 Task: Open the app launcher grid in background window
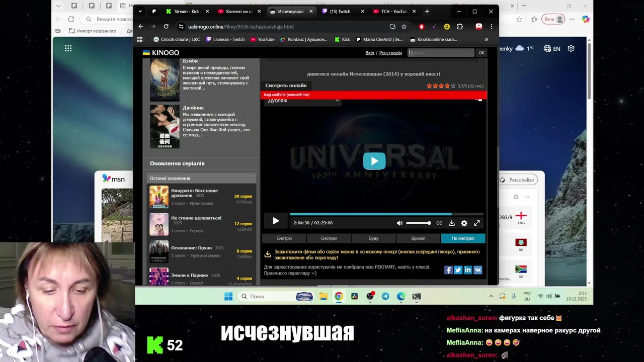click(x=68, y=48)
